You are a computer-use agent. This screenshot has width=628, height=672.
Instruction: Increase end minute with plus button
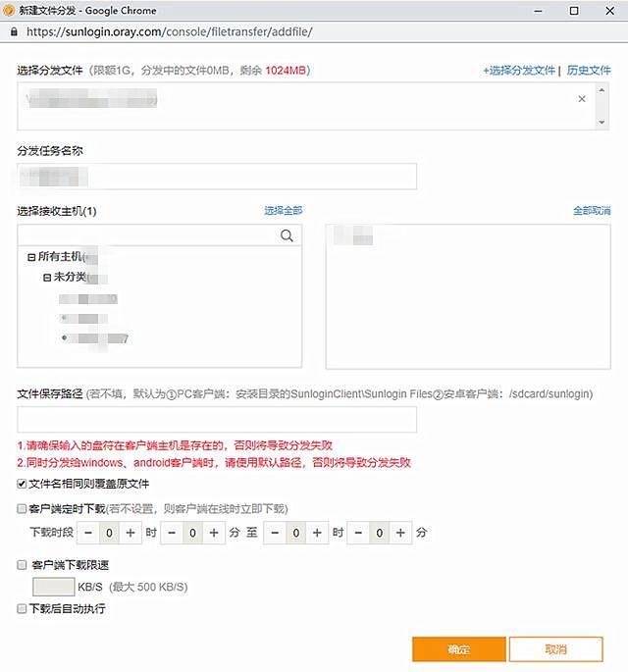(x=400, y=533)
